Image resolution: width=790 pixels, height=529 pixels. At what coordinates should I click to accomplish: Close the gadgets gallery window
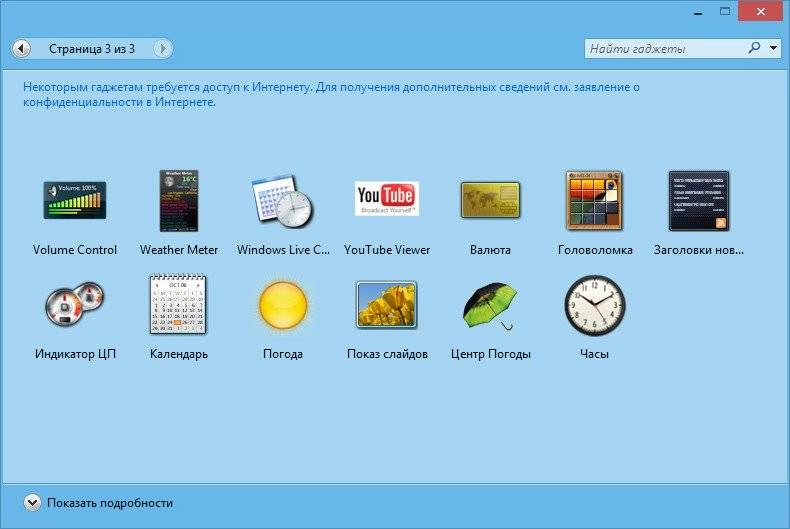(761, 11)
